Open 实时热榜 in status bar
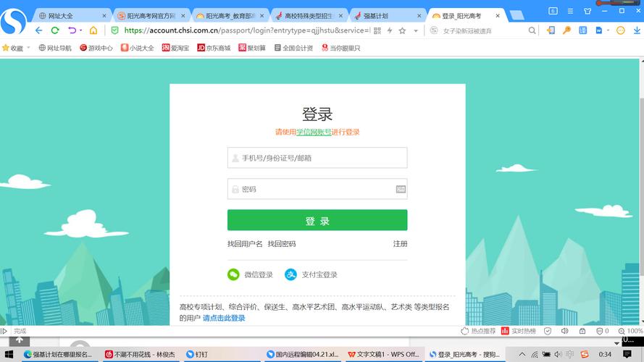This screenshot has height=362, width=644. (x=519, y=331)
